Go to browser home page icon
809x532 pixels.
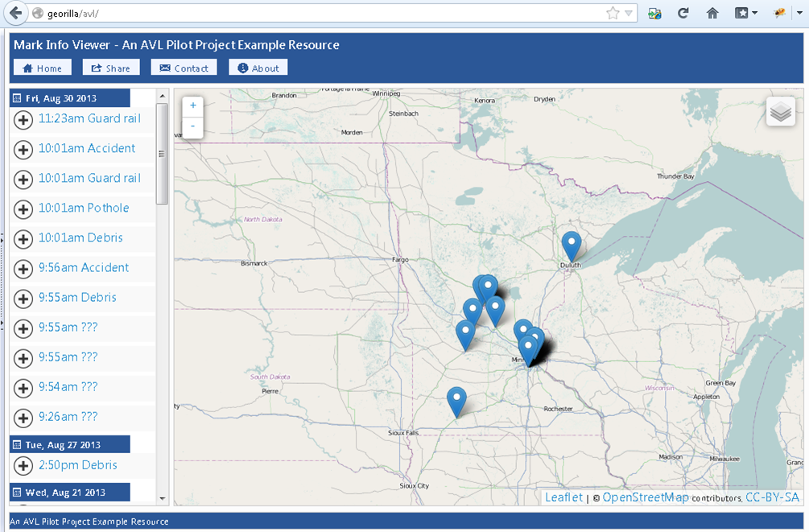tap(712, 14)
